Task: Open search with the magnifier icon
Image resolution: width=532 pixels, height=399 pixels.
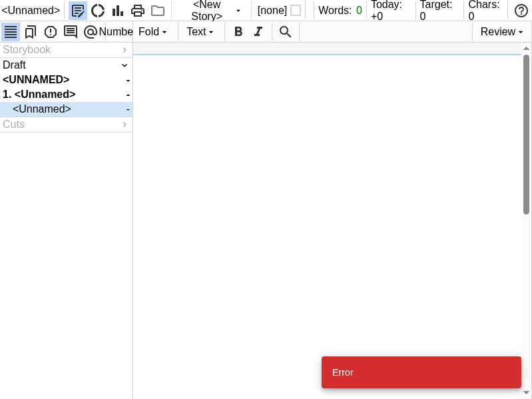Action: 286,31
